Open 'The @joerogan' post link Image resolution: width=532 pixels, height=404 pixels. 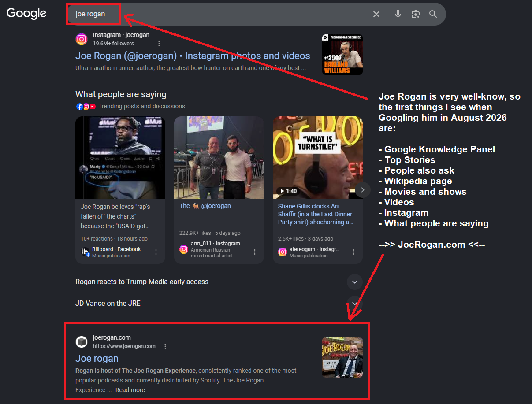coord(205,206)
